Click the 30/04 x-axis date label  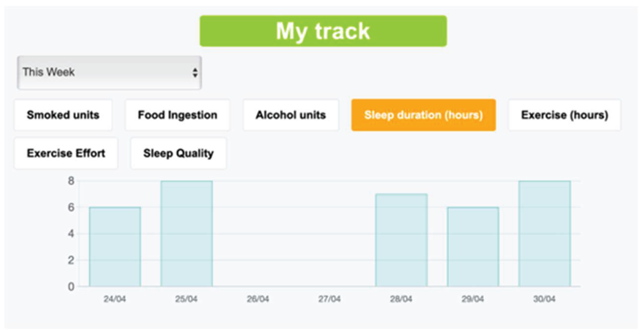[544, 299]
